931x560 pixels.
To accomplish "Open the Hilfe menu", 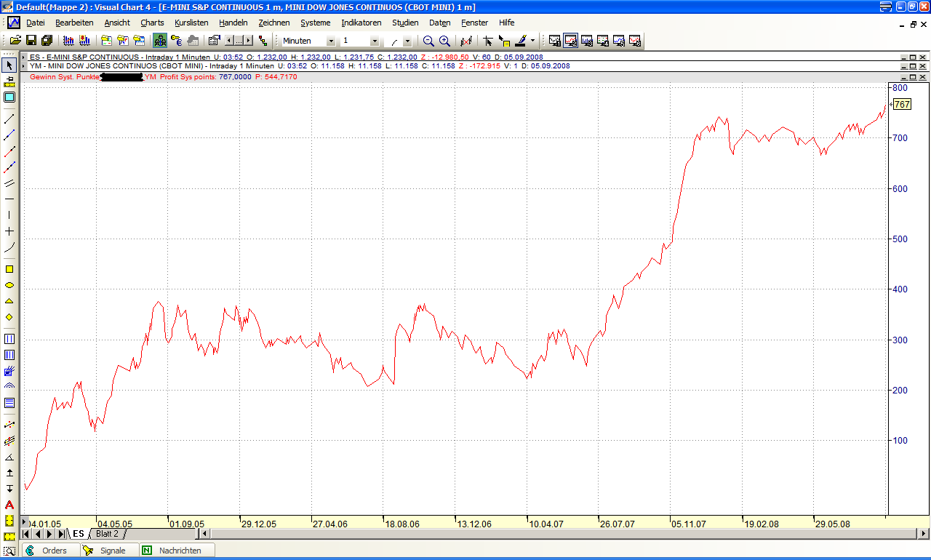I will [x=507, y=23].
